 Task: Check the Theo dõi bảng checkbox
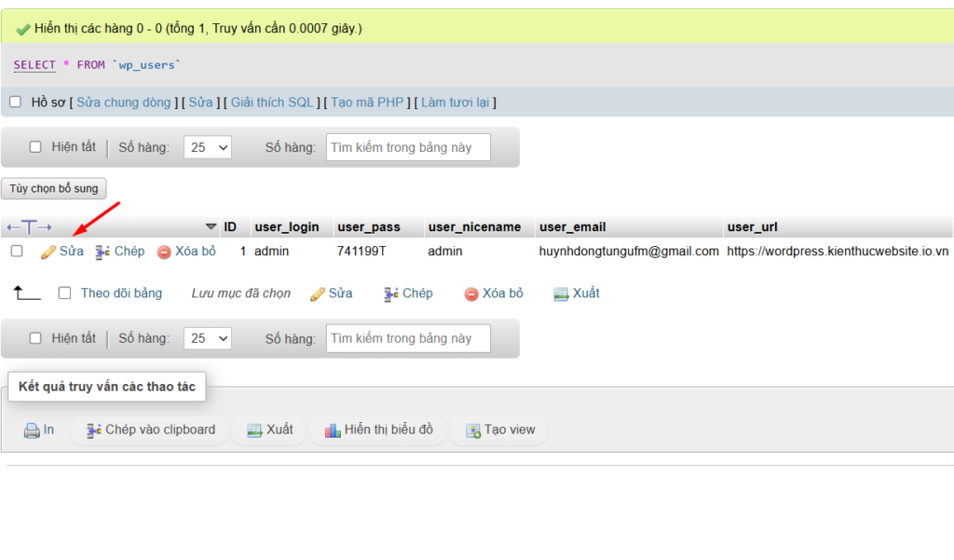pos(64,293)
